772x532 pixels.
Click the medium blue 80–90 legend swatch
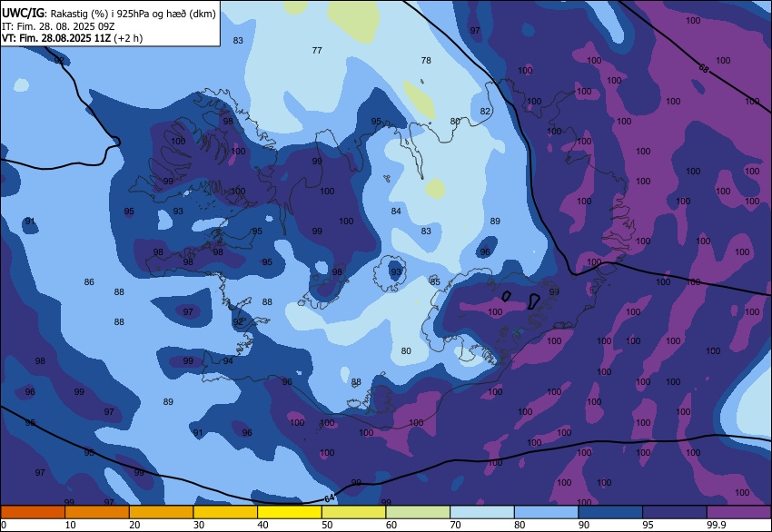point(546,512)
